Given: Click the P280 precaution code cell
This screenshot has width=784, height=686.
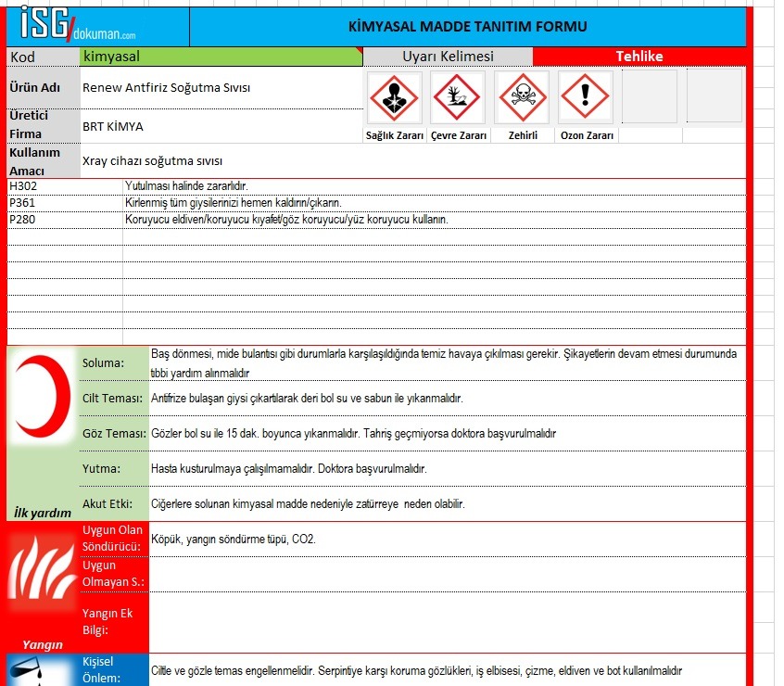Looking at the screenshot, I should 65,220.
